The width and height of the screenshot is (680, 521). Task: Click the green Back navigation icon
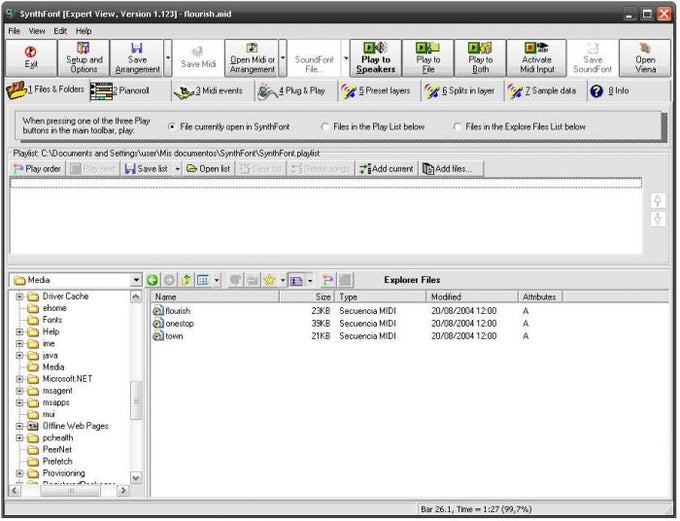(152, 280)
